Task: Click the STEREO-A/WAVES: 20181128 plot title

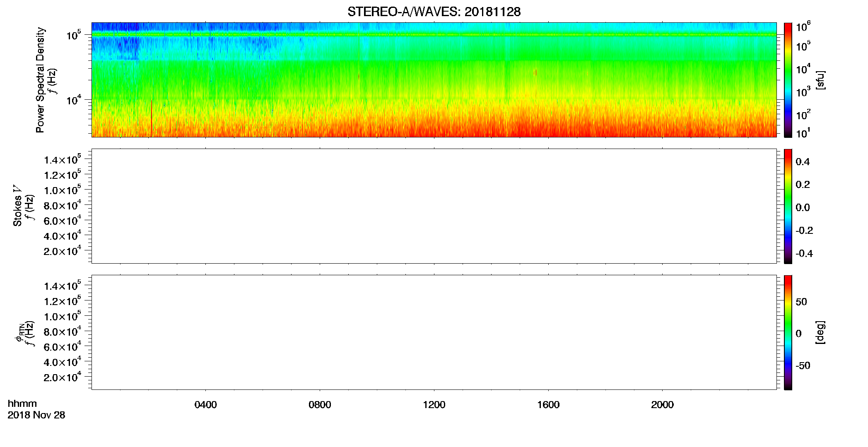Action: coord(434,12)
